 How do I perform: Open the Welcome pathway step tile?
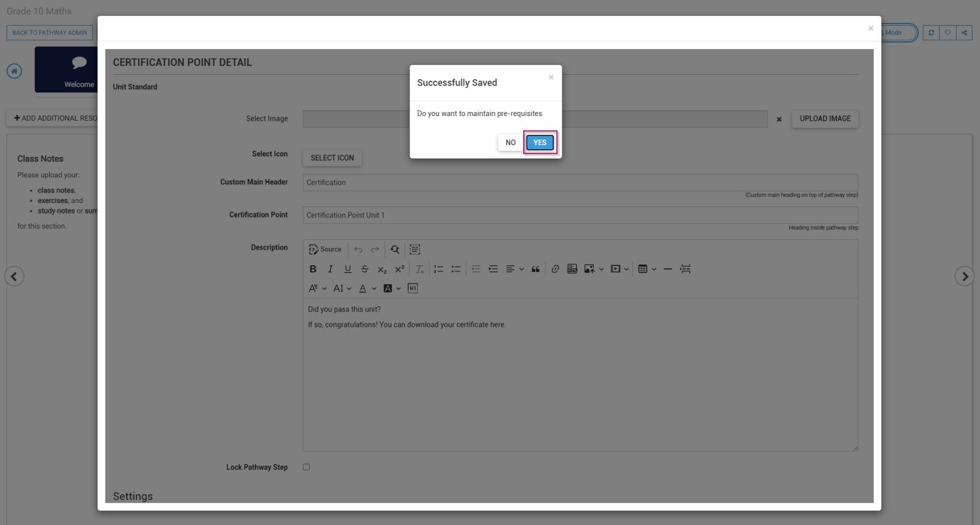[x=66, y=69]
